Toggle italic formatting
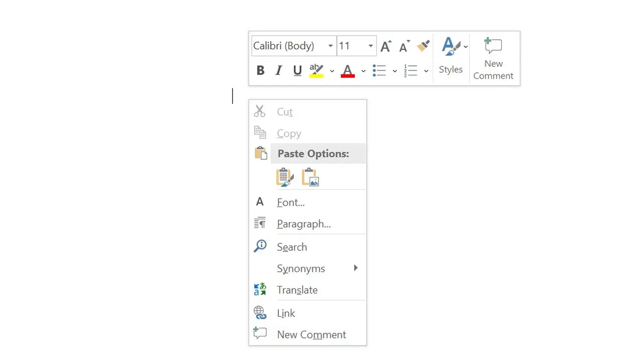This screenshot has height=362, width=644. [278, 70]
